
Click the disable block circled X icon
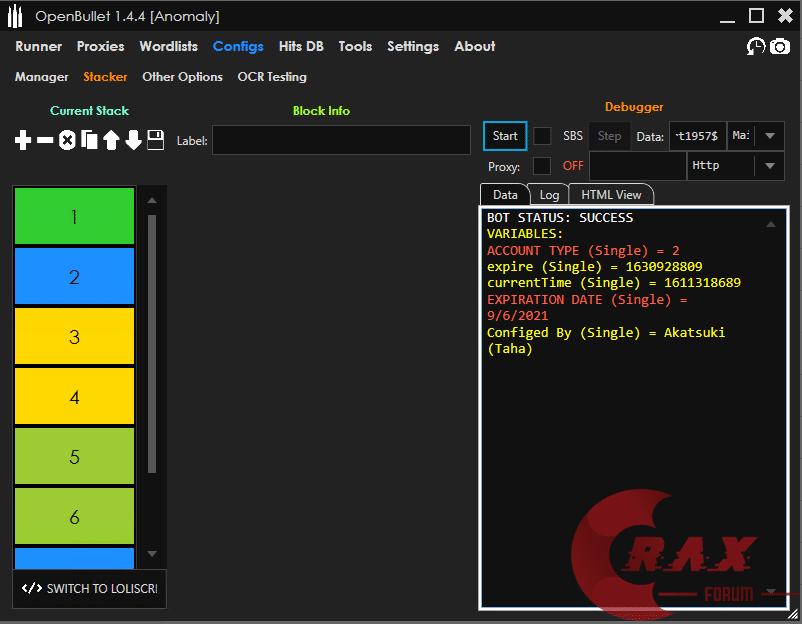[67, 140]
